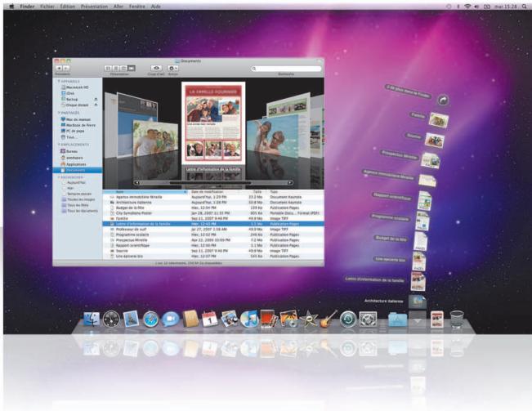Screen dimensions: 532x411
Task: Launch Preview app from the Dock
Action: click(230, 319)
